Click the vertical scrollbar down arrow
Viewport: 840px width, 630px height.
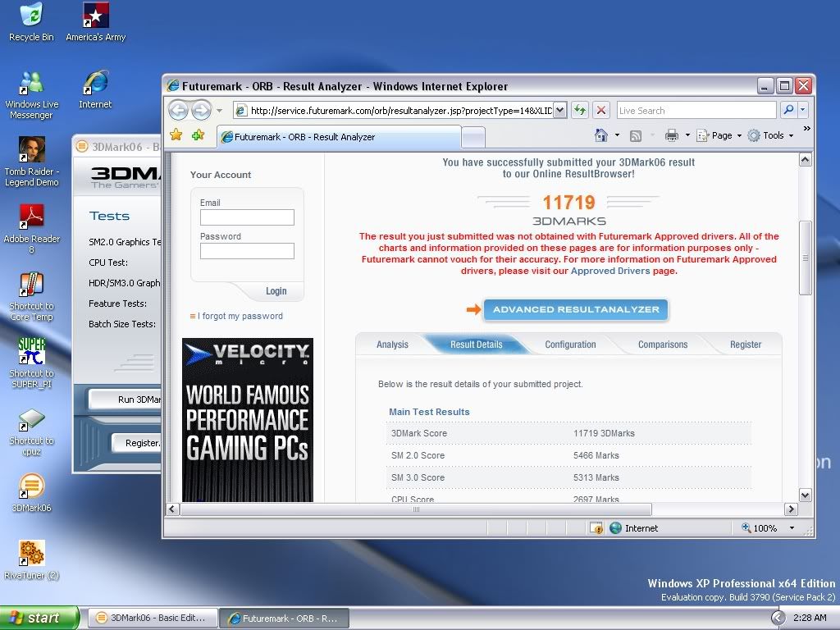805,495
